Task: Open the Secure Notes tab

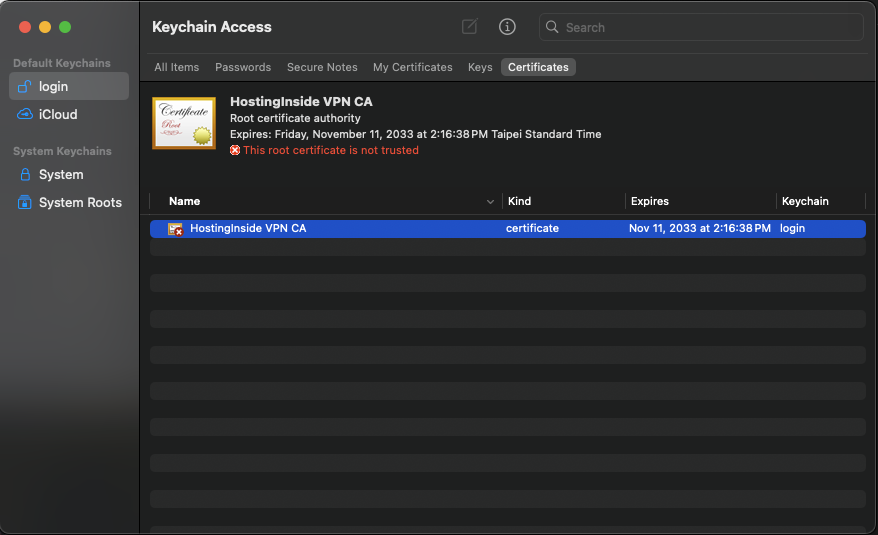Action: [x=322, y=67]
